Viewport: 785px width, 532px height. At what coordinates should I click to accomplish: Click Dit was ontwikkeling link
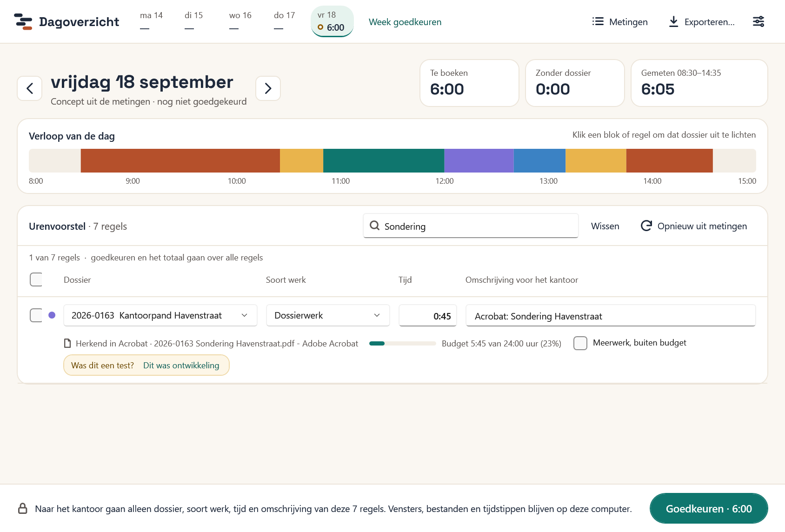[181, 365]
